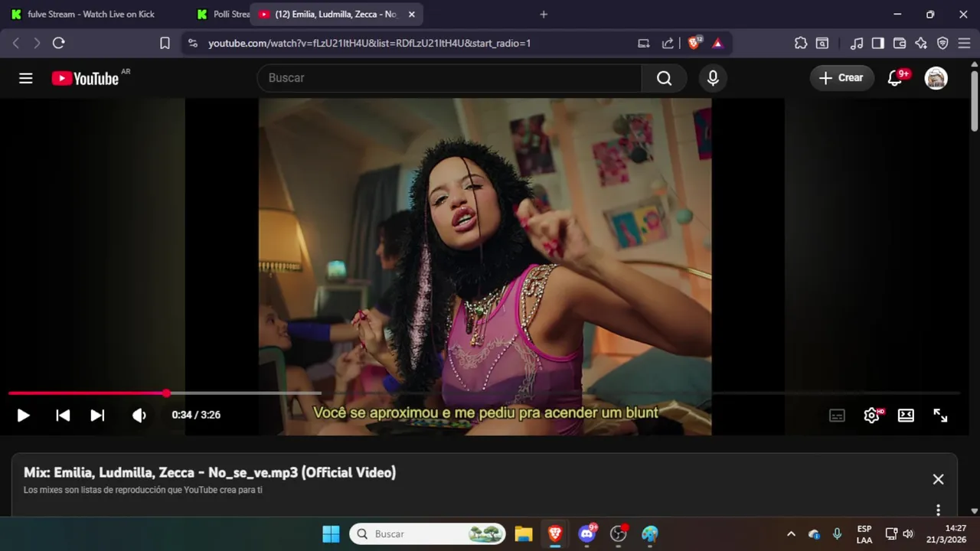Viewport: 980px width, 551px height.
Task: Open the tab search toolbar icon
Action: tap(822, 44)
